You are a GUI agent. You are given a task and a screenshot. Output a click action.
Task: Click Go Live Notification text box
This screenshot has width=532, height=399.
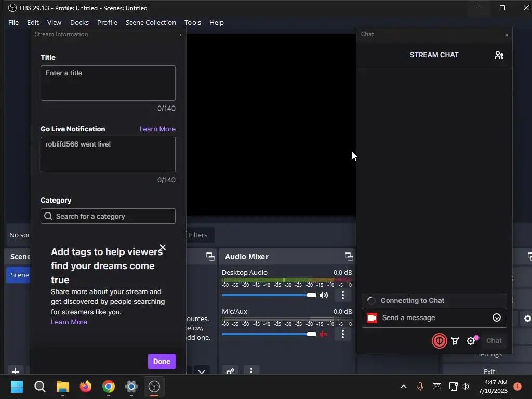coord(108,154)
